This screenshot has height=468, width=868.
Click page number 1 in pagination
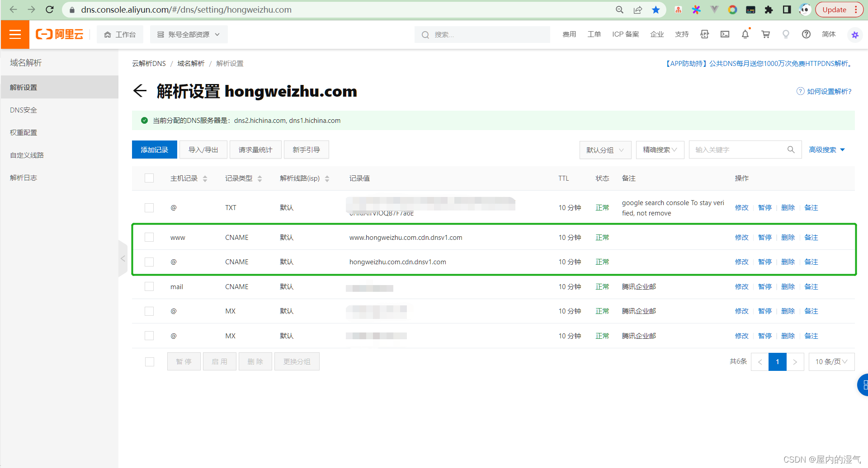[778, 362]
